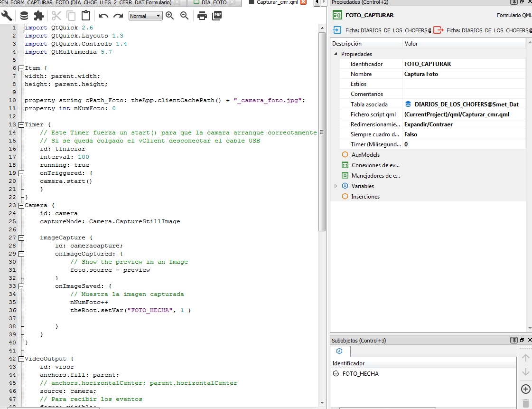Screen dimensions: 532x409
Task: Open the variables subobjects tab
Action: click(340, 351)
